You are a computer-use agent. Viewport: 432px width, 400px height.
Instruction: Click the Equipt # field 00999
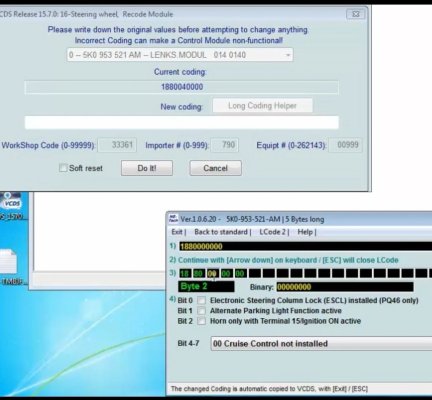[x=345, y=145]
